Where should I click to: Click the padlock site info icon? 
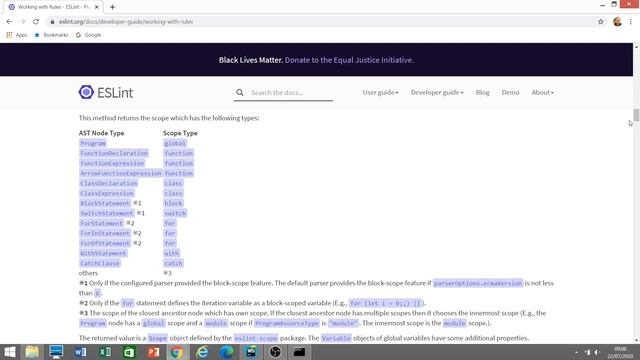pyautogui.click(x=52, y=22)
